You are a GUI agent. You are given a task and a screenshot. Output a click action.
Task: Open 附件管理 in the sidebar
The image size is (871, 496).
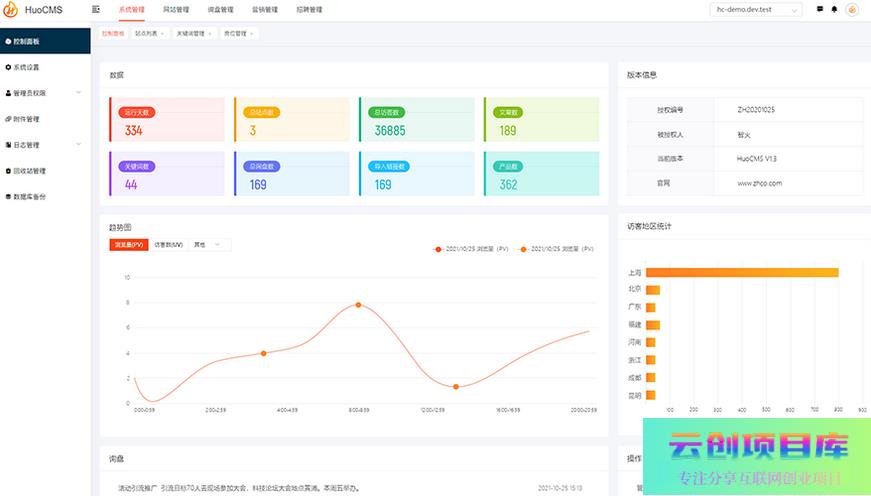point(26,118)
